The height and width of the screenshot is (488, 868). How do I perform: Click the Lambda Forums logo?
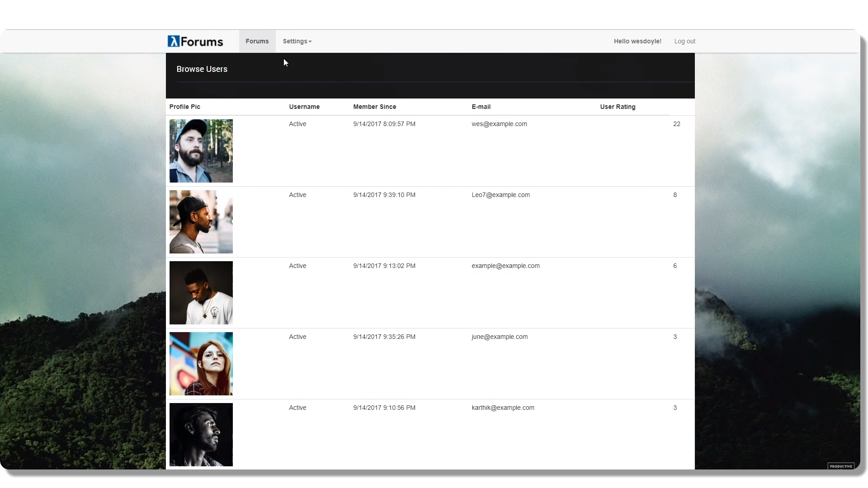point(195,41)
